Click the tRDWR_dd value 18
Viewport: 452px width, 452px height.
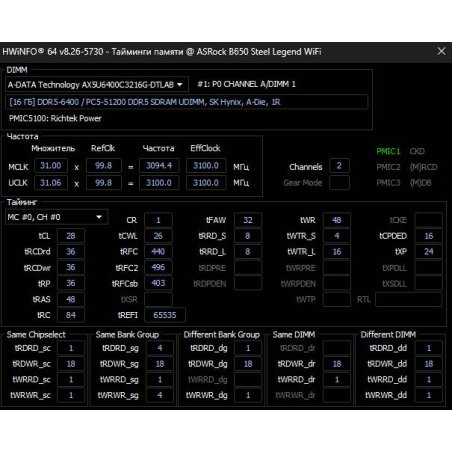coord(429,364)
